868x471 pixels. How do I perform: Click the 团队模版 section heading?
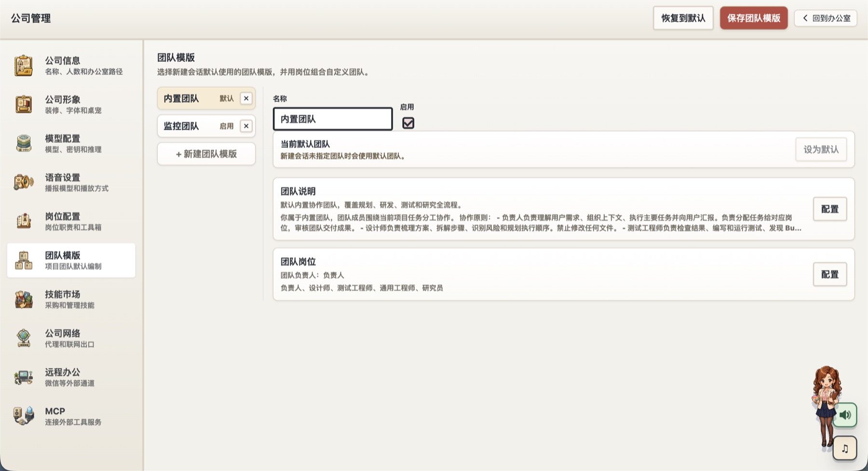[176, 57]
